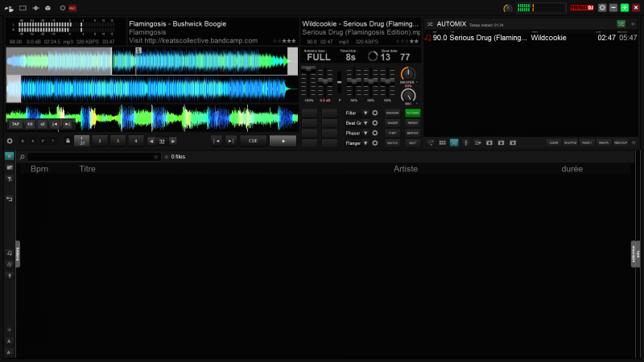Toggle the green shuffle icon in AUTOMIX header
Viewport: 644px width, 362px height.
coord(621,24)
